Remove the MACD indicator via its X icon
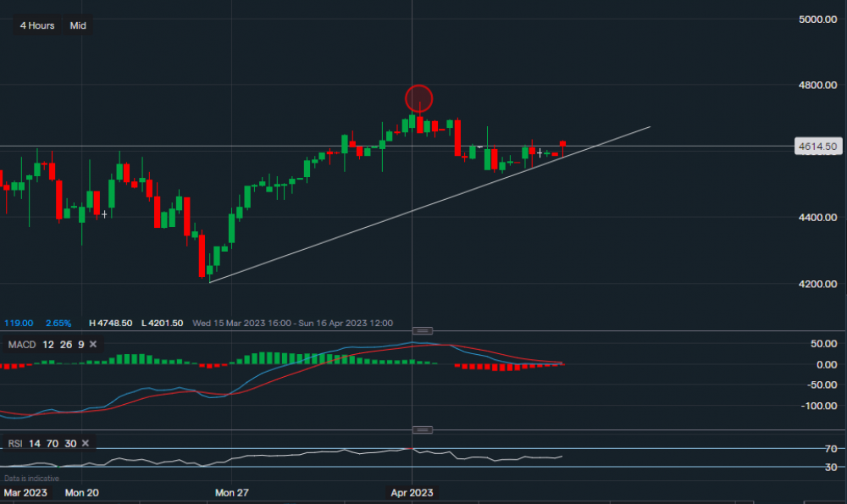847x504 pixels. [x=91, y=345]
